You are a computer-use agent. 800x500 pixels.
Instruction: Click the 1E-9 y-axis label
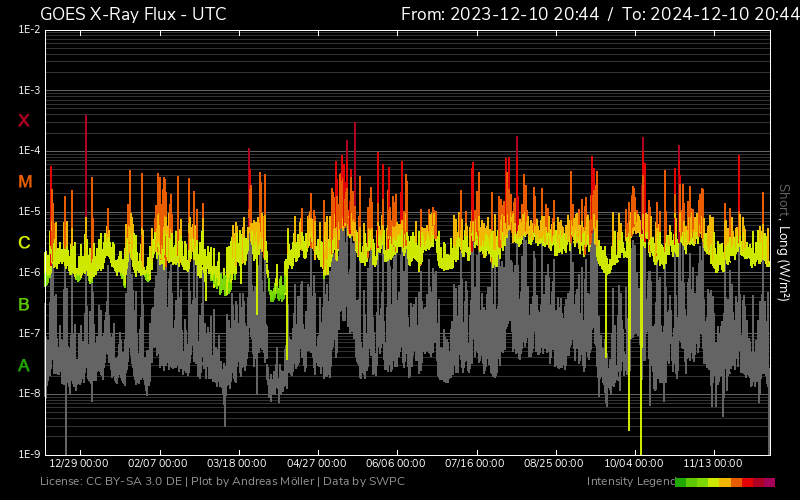pyautogui.click(x=29, y=454)
